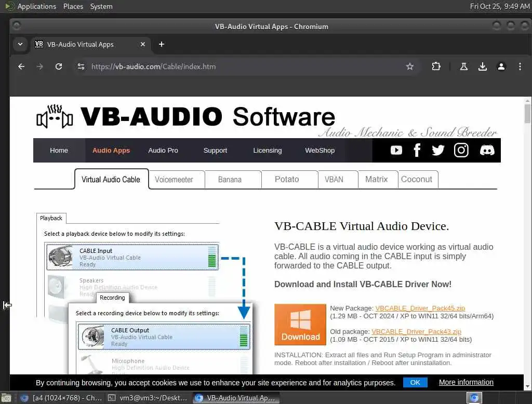Switch to vm3@vm3 terminal taskbar window
The height and width of the screenshot is (404, 532).
[148, 398]
